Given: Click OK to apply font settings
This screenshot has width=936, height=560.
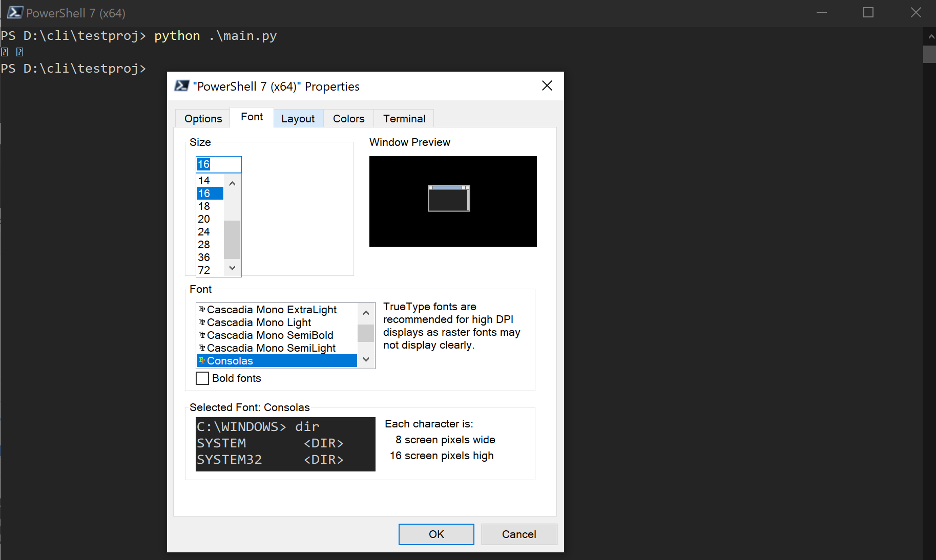Looking at the screenshot, I should pyautogui.click(x=436, y=534).
